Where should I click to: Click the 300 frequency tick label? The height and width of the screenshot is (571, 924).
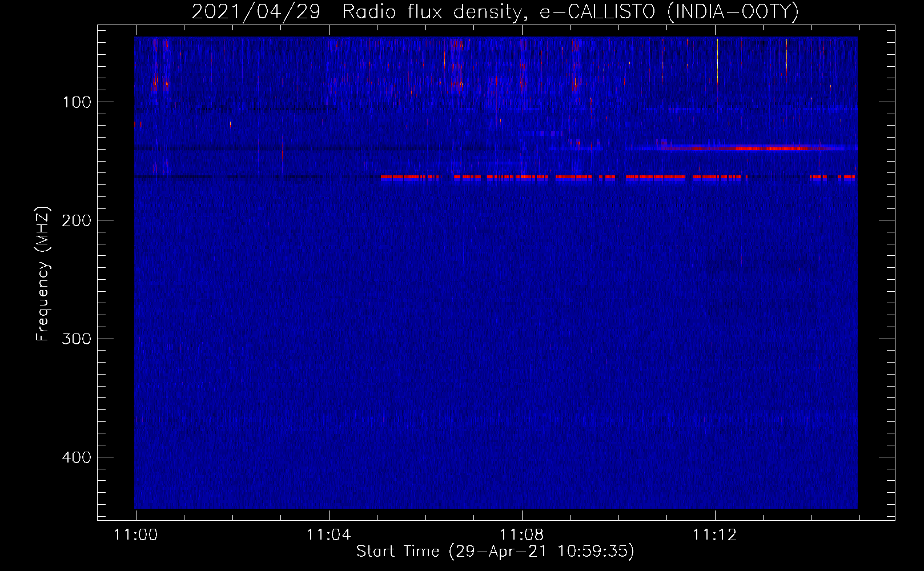pyautogui.click(x=77, y=339)
